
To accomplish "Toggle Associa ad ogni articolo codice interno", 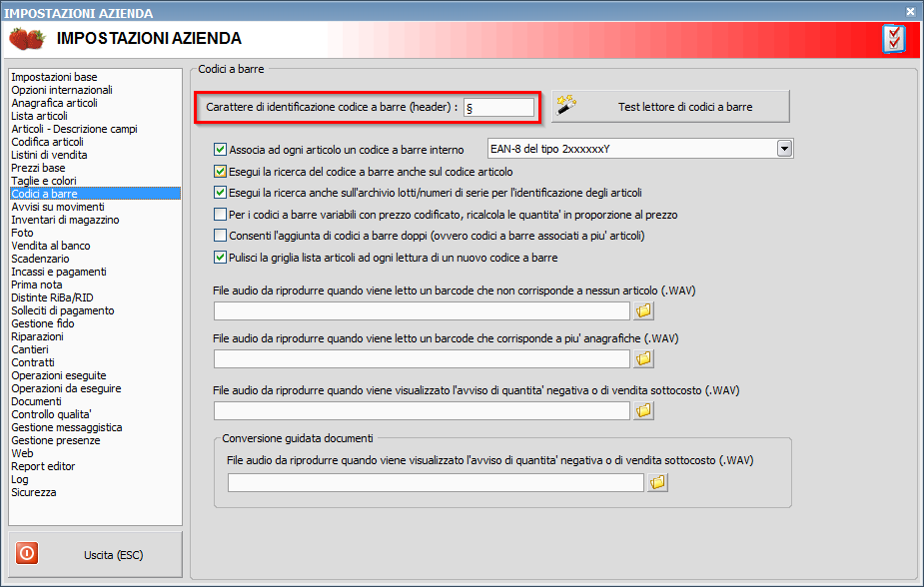I will pyautogui.click(x=220, y=150).
